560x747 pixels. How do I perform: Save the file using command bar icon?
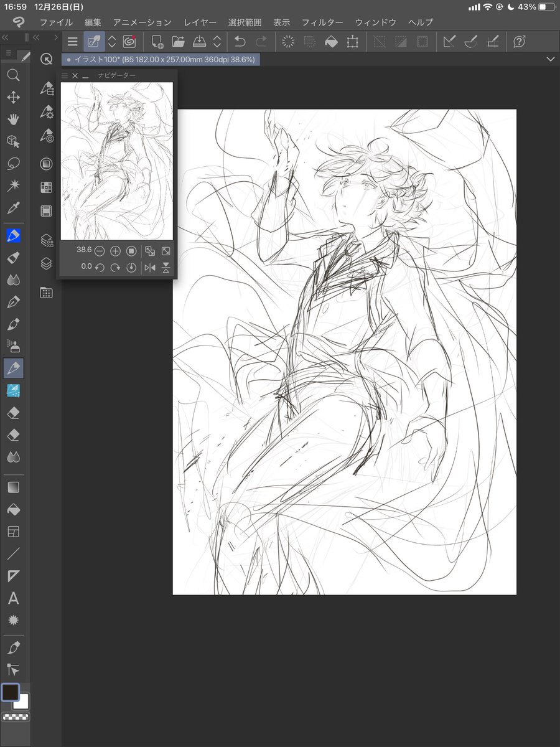[200, 42]
